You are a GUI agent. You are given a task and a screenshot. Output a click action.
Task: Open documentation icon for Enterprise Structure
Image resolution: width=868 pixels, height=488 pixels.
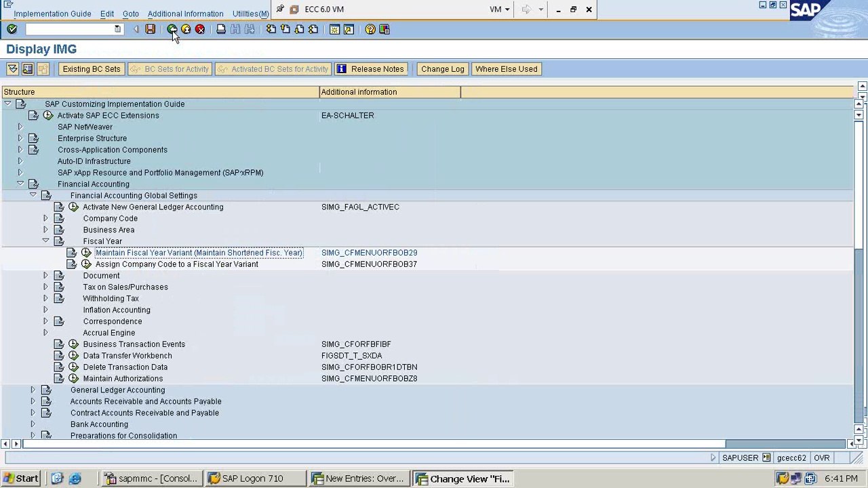33,138
